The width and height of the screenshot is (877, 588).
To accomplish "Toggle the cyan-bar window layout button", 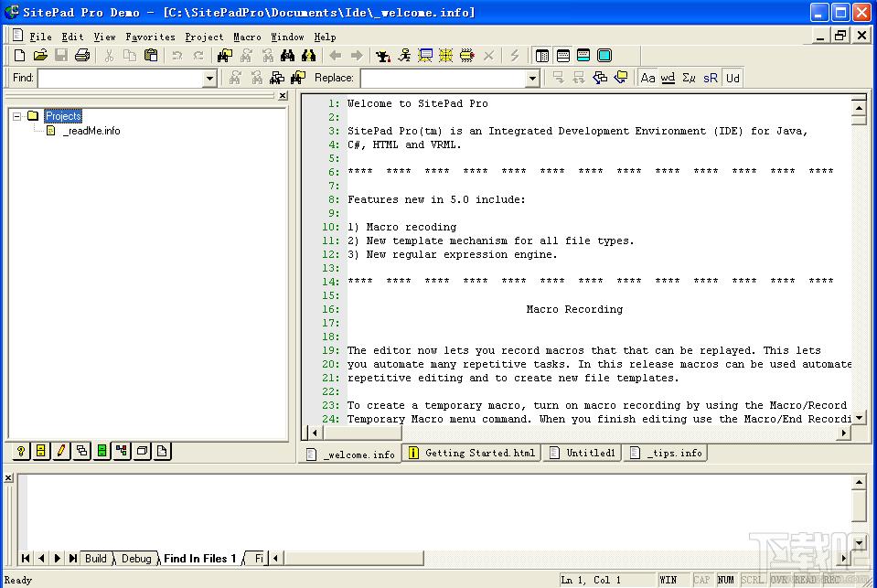I will point(583,56).
